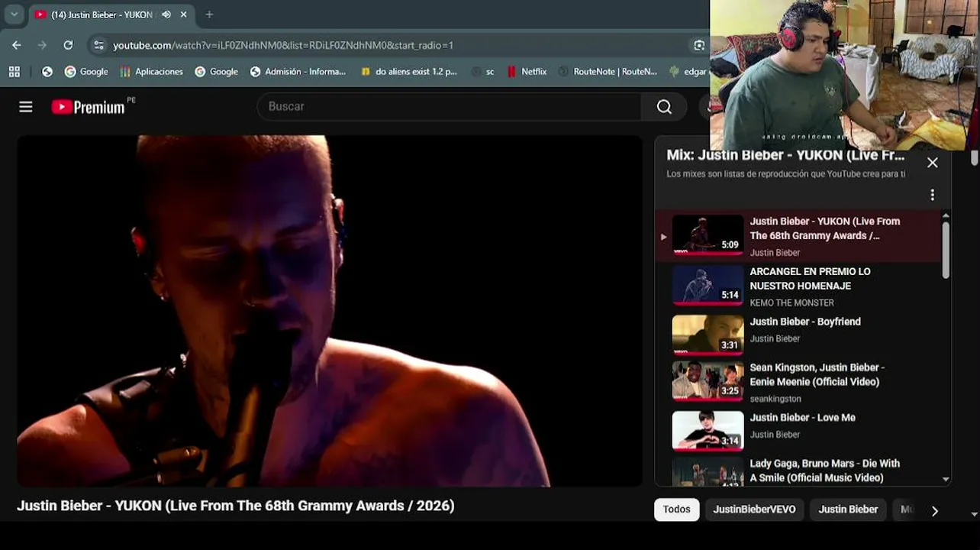Expand the tab search dropdown
Image resolution: width=980 pixels, height=550 pixels.
click(14, 15)
